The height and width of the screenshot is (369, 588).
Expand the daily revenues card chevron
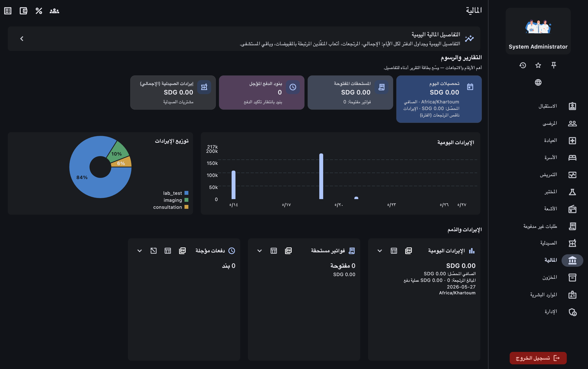pos(380,251)
